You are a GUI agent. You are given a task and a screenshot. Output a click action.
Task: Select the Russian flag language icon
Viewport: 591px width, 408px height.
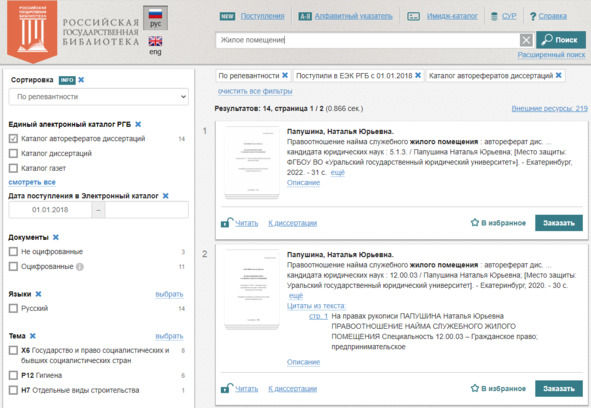155,15
